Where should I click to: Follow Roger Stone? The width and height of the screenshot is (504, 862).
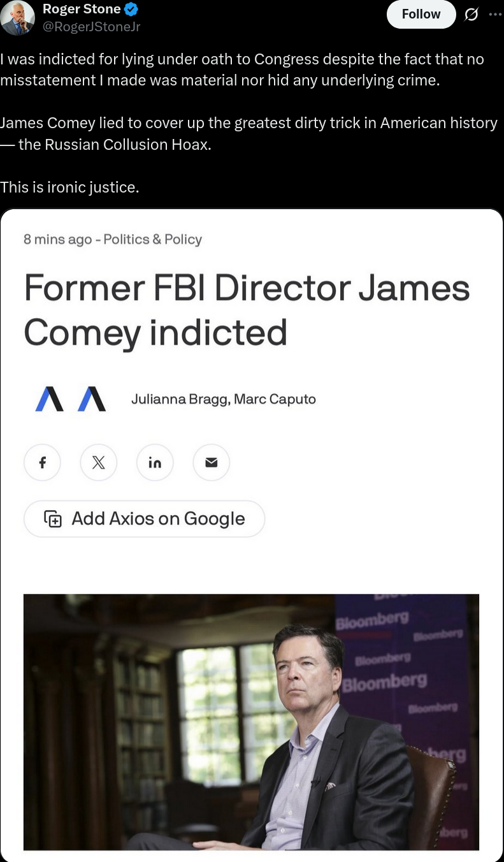pyautogui.click(x=421, y=15)
